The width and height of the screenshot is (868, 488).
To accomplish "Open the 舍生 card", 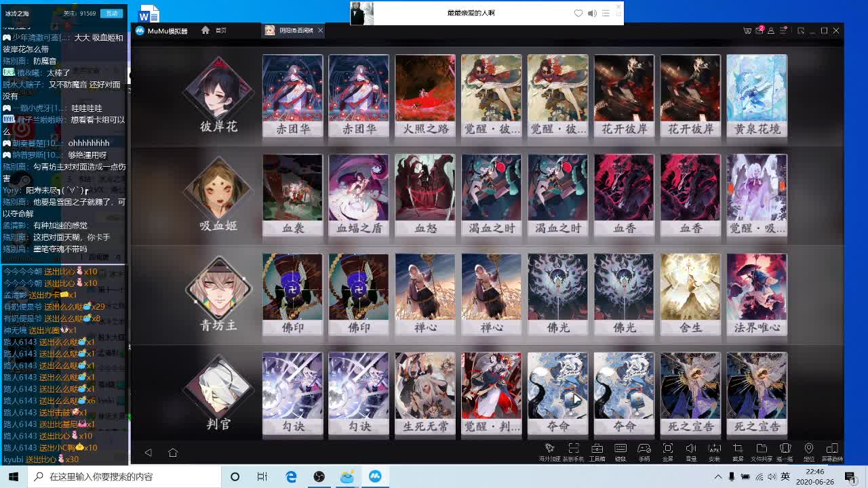I will pos(690,295).
